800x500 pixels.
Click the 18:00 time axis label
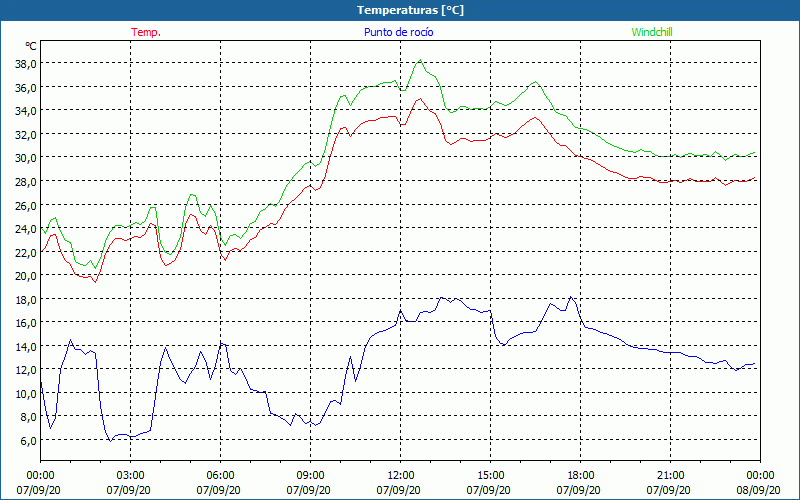(581, 476)
